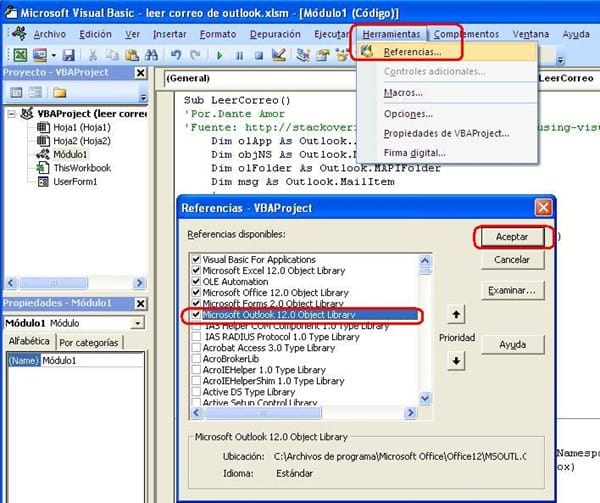Switch to Por categorías tab
Image resolution: width=600 pixels, height=503 pixels.
click(x=89, y=343)
